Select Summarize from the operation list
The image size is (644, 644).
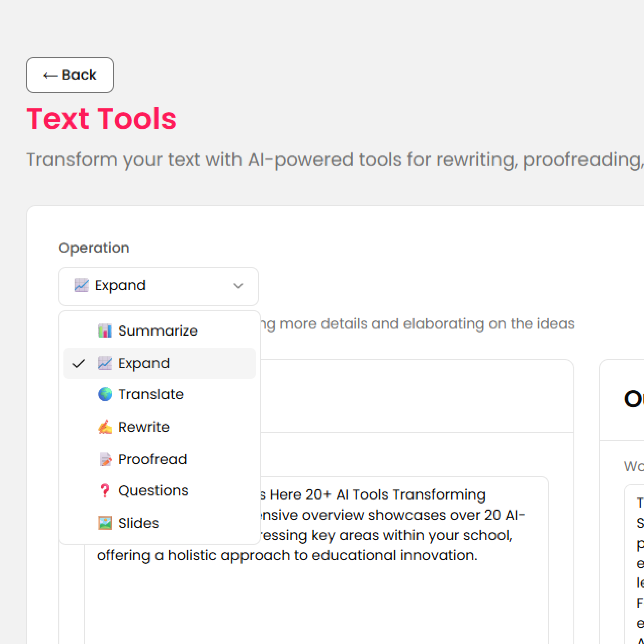tap(158, 331)
